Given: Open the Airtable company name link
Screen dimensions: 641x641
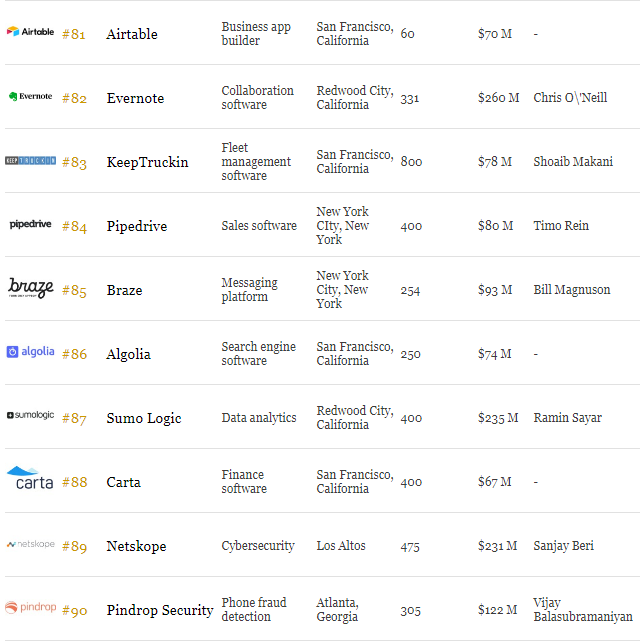Looking at the screenshot, I should tap(132, 34).
